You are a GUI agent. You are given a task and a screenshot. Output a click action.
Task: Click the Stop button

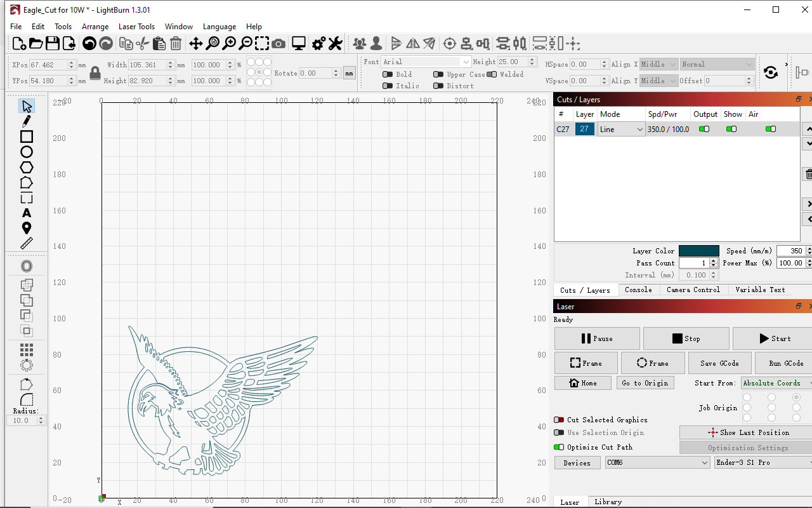tap(686, 338)
